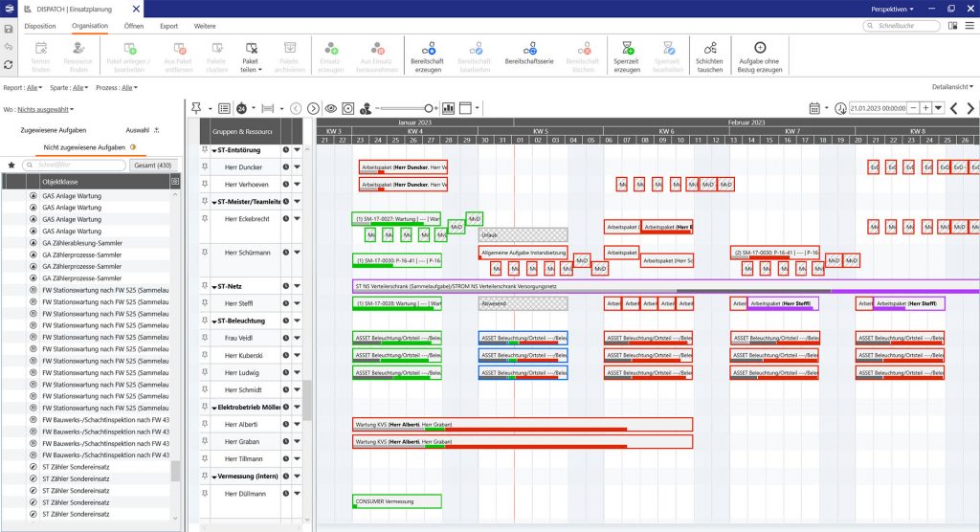
Task: Click the save icon in left sidebar
Action: coord(9,27)
